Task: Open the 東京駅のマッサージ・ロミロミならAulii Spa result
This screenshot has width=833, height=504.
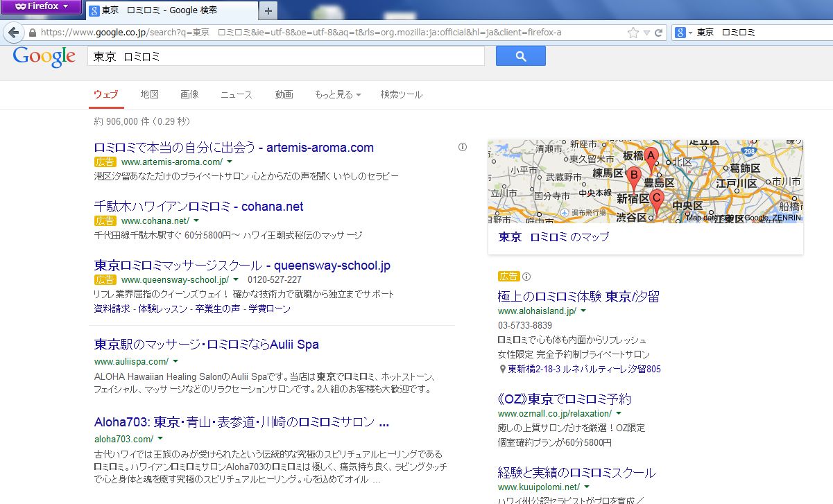Action: 207,345
